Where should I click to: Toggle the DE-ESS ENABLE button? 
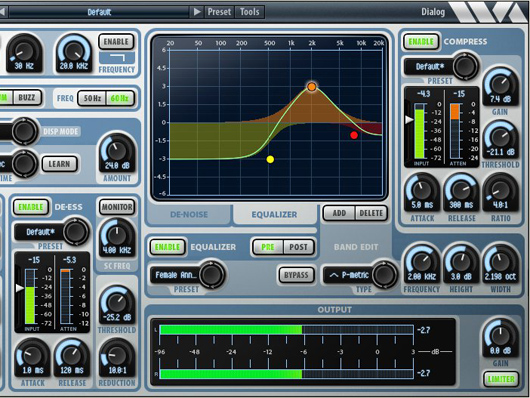[x=31, y=207]
